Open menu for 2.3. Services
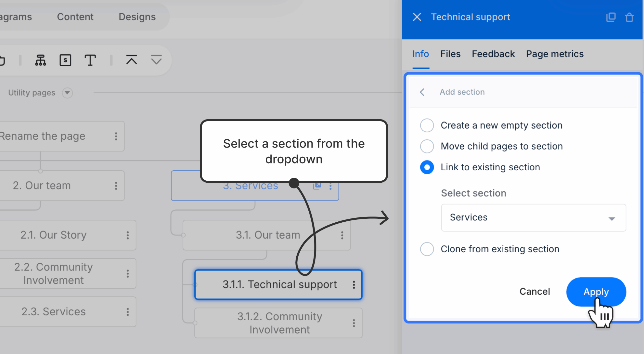644x354 pixels. [128, 312]
